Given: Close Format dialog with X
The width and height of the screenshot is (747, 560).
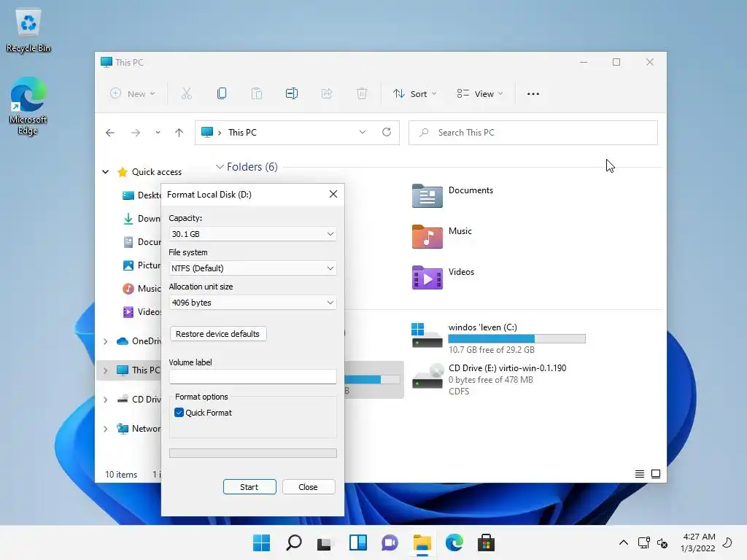Looking at the screenshot, I should 333,194.
